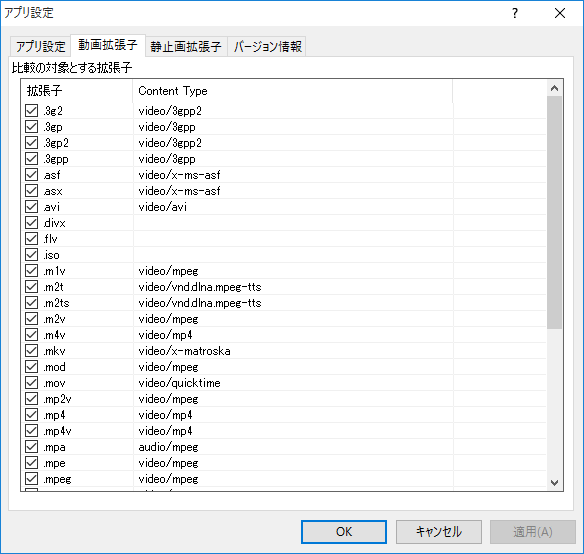This screenshot has height=554, width=584.
Task: Toggle the .3gp extension checkbox
Action: pos(32,127)
